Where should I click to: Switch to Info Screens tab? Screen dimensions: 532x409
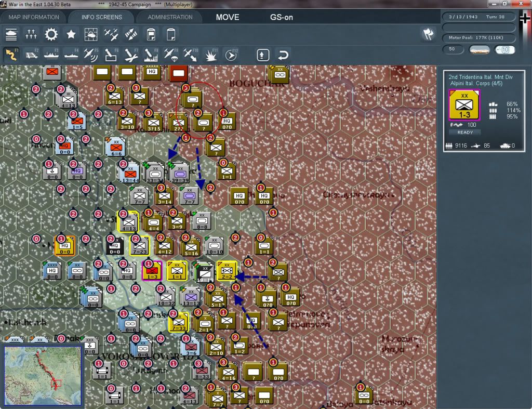(102, 17)
